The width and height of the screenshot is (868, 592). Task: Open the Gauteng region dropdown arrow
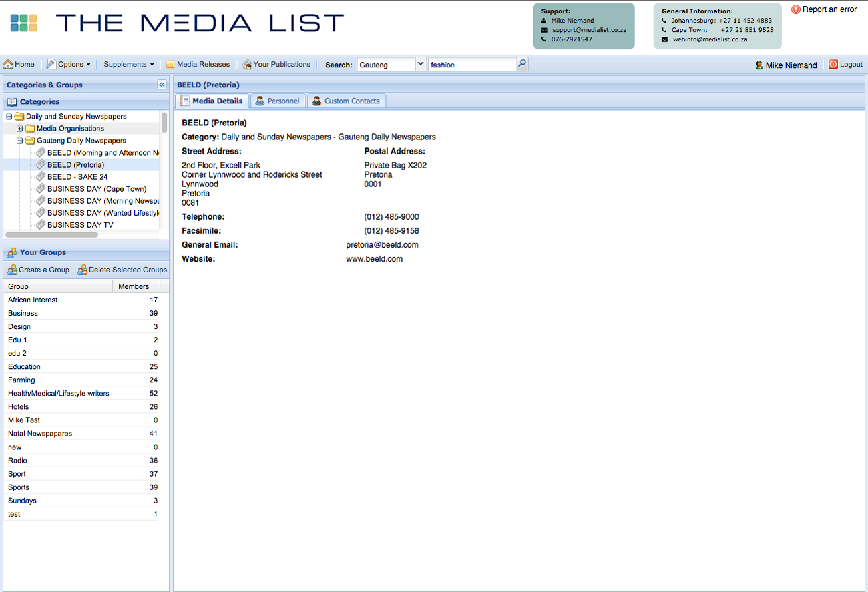pos(421,65)
